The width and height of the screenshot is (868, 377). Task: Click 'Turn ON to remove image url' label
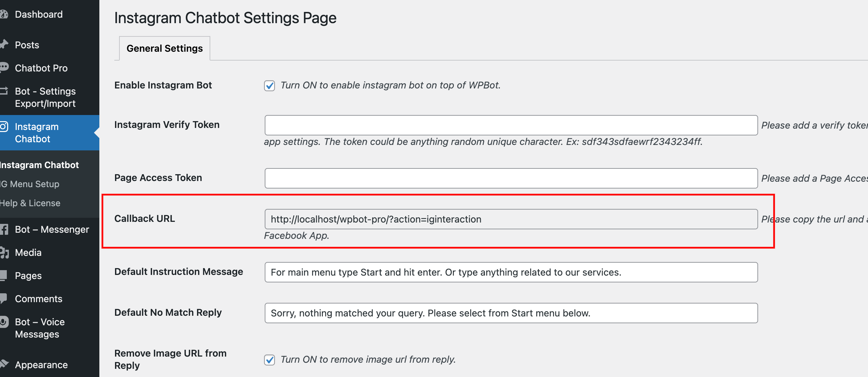[368, 359]
